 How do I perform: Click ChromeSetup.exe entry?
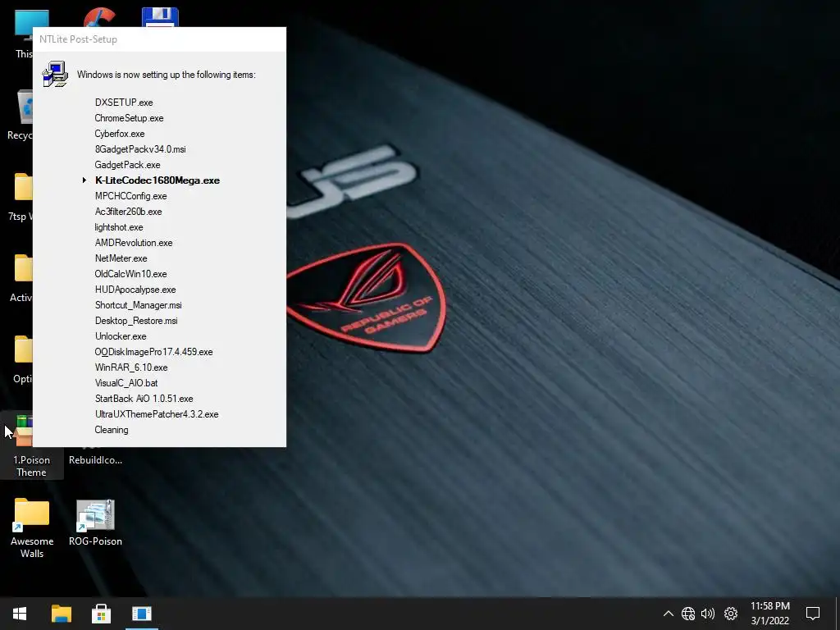click(x=129, y=118)
